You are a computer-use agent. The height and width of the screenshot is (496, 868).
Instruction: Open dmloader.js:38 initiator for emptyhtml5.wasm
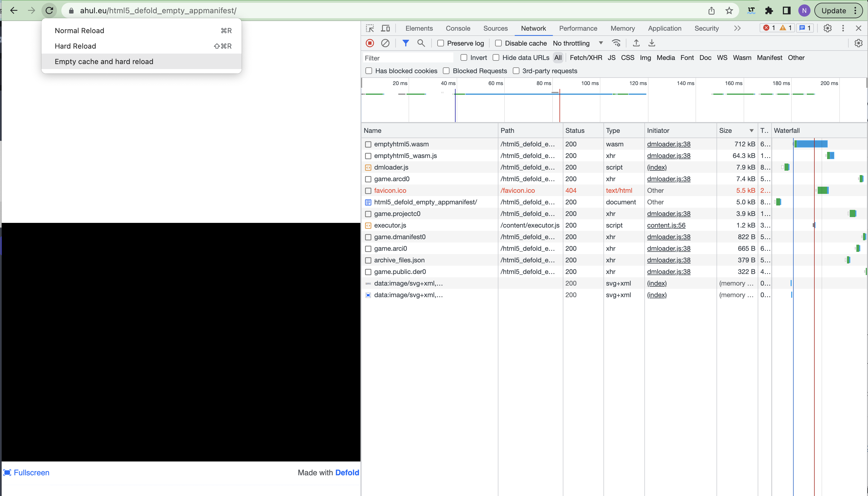tap(669, 144)
